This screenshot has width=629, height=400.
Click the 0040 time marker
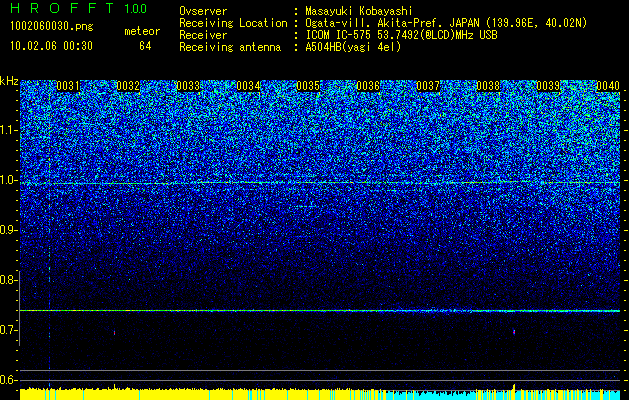pyautogui.click(x=608, y=86)
